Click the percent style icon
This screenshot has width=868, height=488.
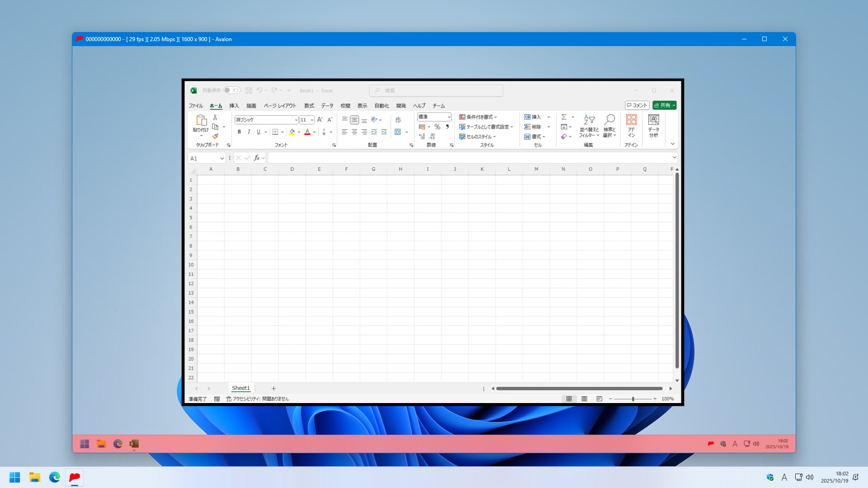[x=437, y=127]
